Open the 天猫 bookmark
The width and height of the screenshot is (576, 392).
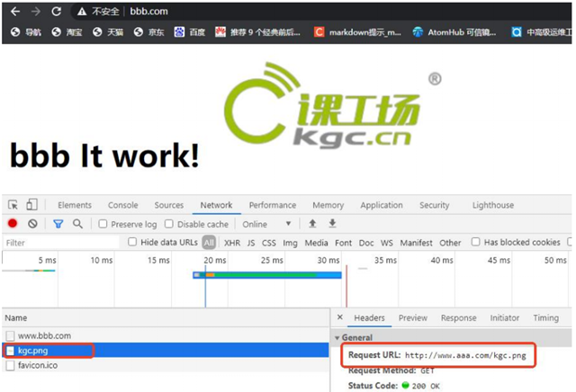[x=108, y=32]
